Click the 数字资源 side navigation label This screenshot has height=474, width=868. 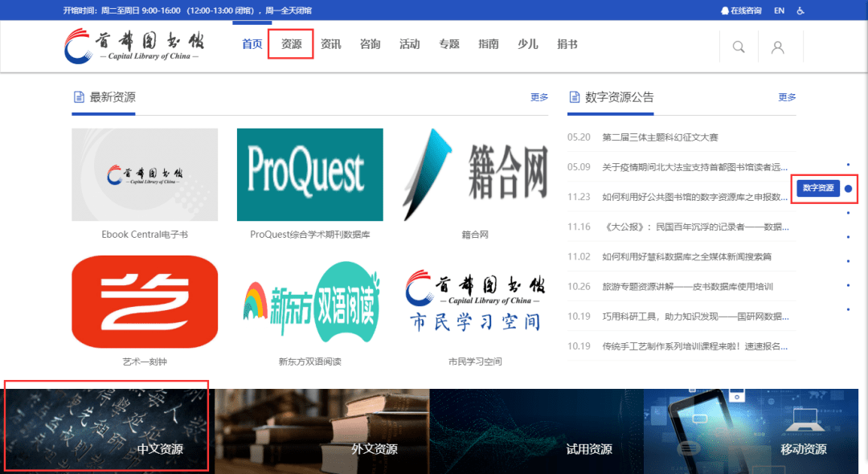[x=817, y=188]
